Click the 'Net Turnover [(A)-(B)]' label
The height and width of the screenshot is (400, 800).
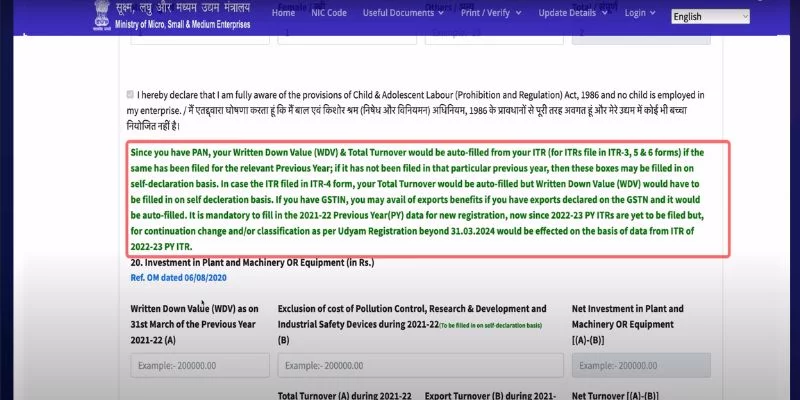tap(615, 395)
